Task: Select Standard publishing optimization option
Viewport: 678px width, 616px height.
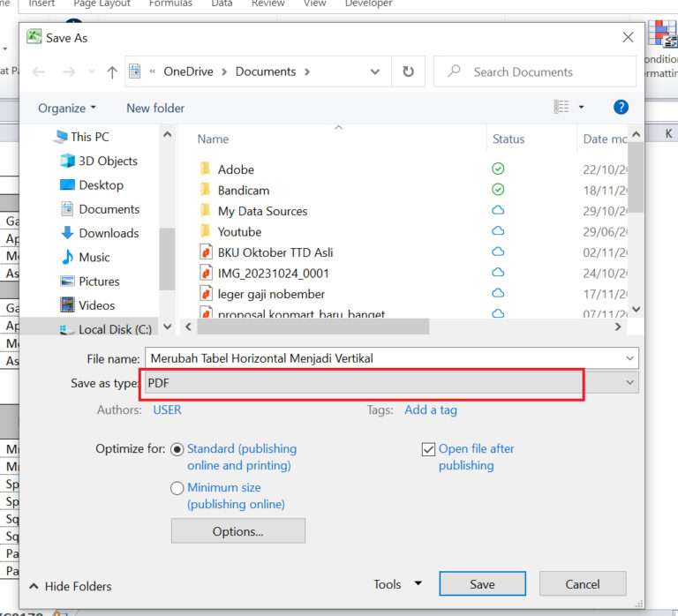Action: point(177,449)
